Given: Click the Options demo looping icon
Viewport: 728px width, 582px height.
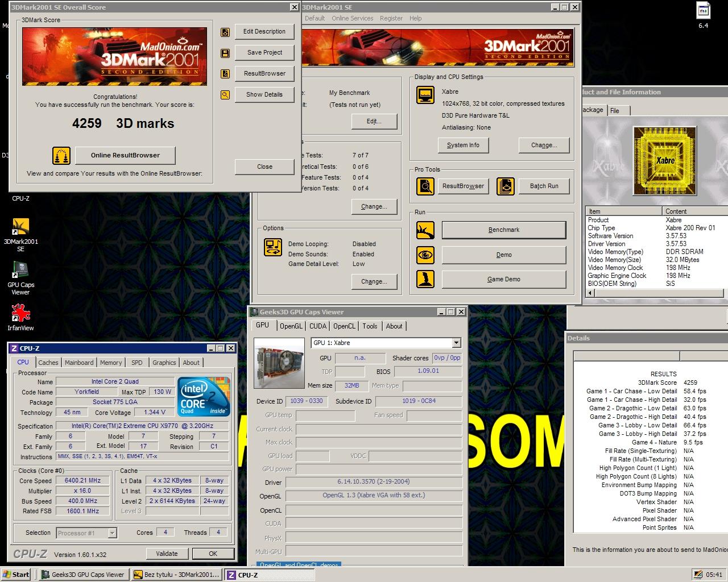Looking at the screenshot, I should point(274,247).
